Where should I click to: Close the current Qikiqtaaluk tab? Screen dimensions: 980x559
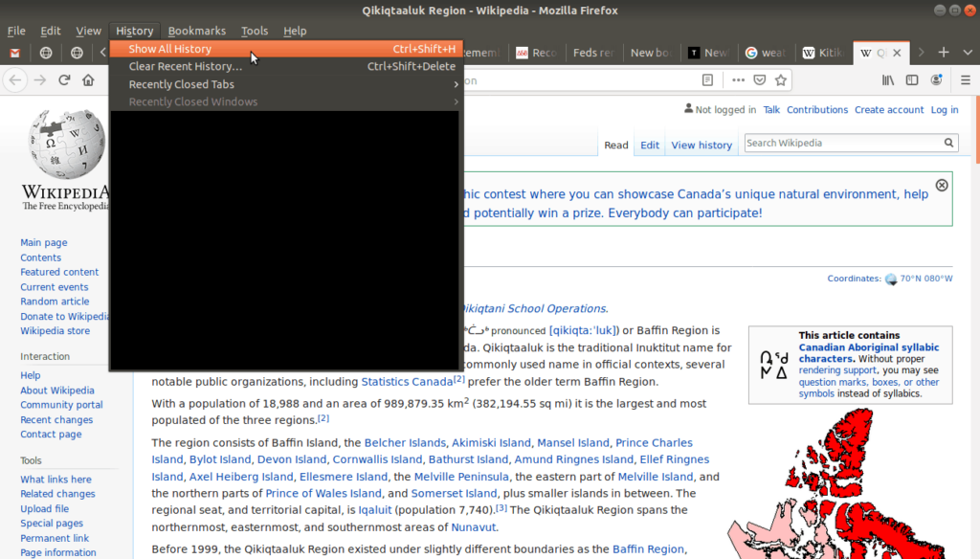[897, 54]
